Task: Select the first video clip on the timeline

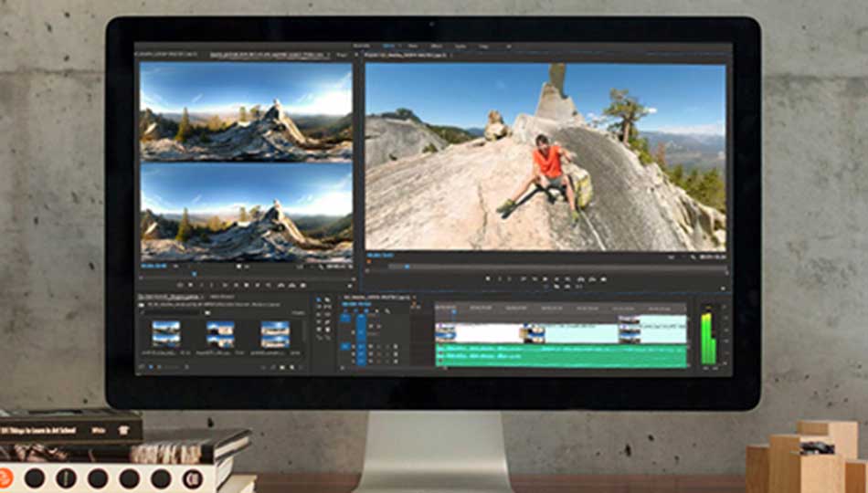Action: coord(480,333)
